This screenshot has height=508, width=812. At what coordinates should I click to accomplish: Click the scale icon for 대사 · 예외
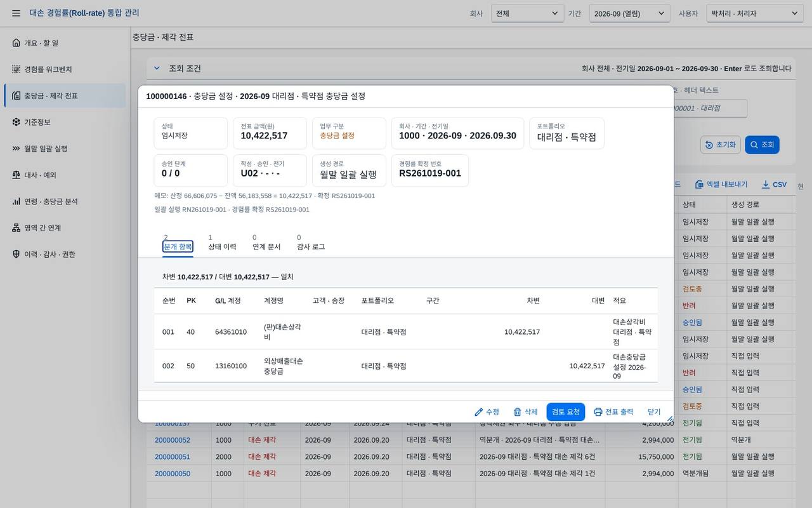tap(16, 175)
